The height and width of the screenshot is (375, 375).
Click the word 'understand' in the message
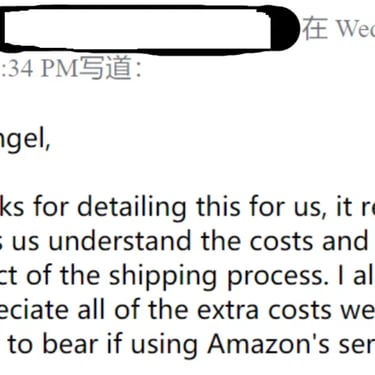coord(120,241)
